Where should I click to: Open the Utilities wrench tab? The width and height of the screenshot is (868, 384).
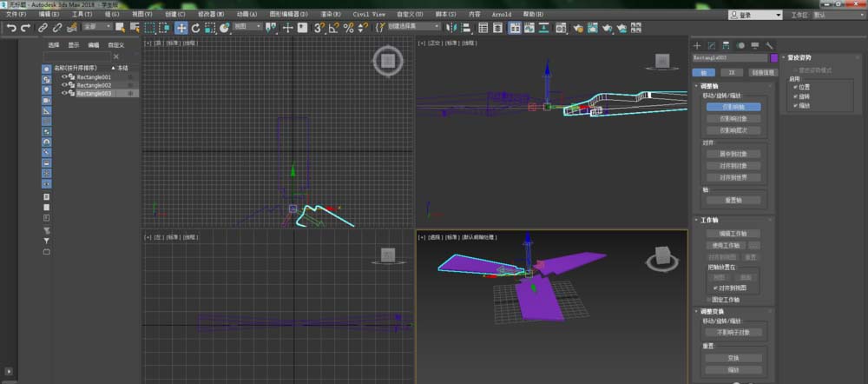tap(770, 45)
